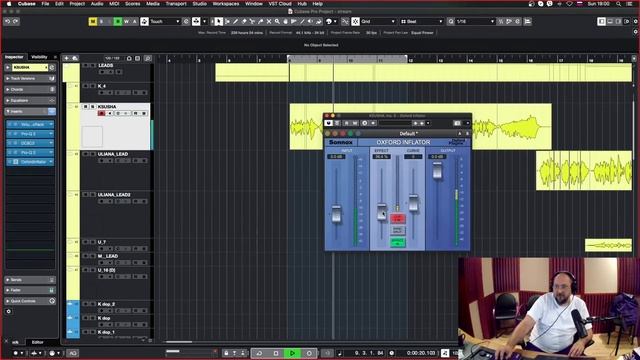Select the K_4 track

(x=102, y=86)
